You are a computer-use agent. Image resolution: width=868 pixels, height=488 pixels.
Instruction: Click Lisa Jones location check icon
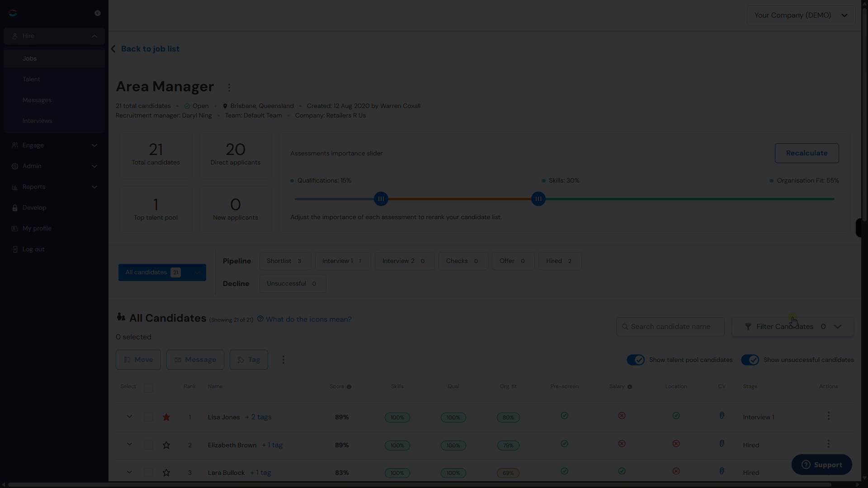click(x=676, y=416)
